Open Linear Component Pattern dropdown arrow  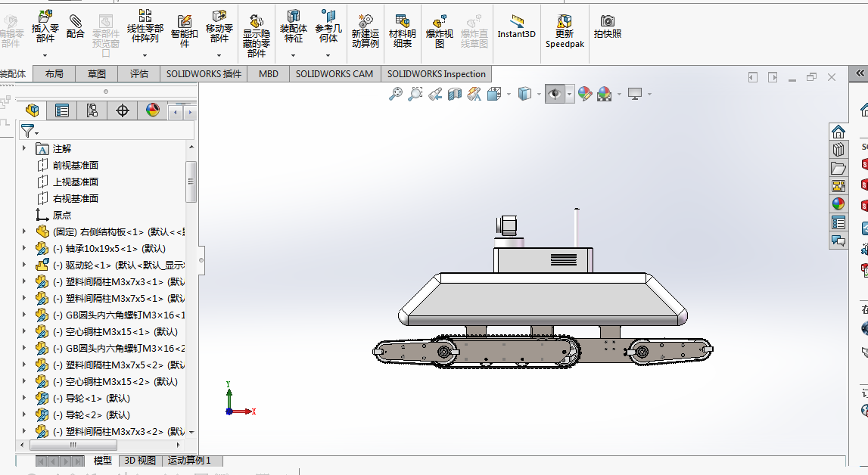click(x=145, y=55)
